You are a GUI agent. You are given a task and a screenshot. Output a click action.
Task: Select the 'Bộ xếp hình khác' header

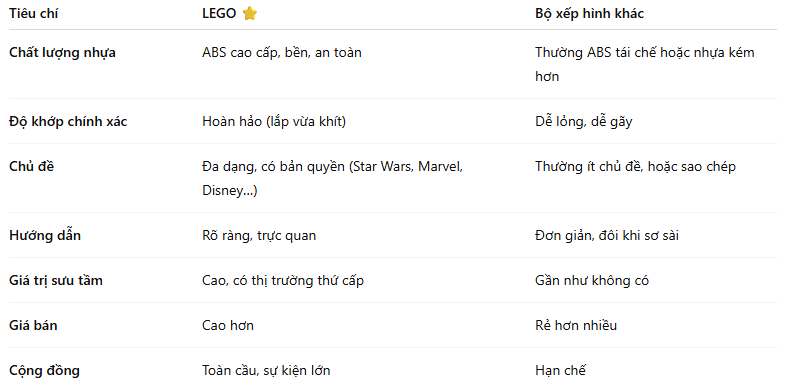pyautogui.click(x=589, y=14)
